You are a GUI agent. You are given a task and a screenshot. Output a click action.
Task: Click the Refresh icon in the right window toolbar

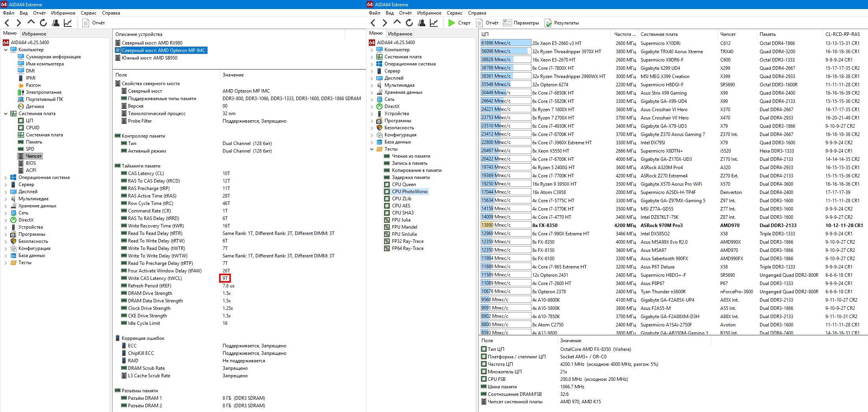pos(409,23)
